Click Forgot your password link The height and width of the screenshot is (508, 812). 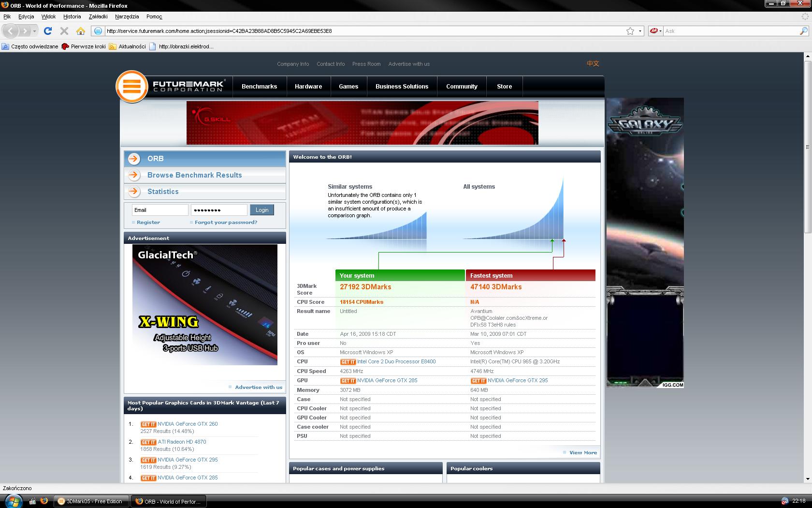[x=226, y=223]
